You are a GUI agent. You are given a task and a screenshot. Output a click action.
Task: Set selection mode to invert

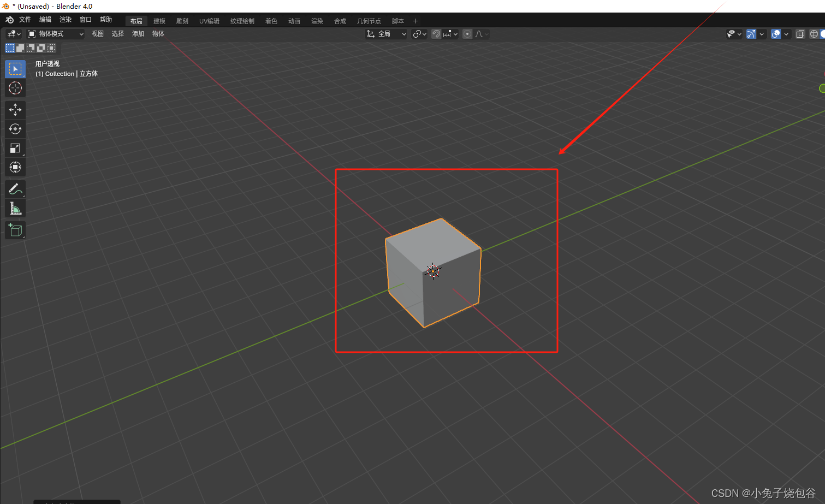[x=41, y=48]
